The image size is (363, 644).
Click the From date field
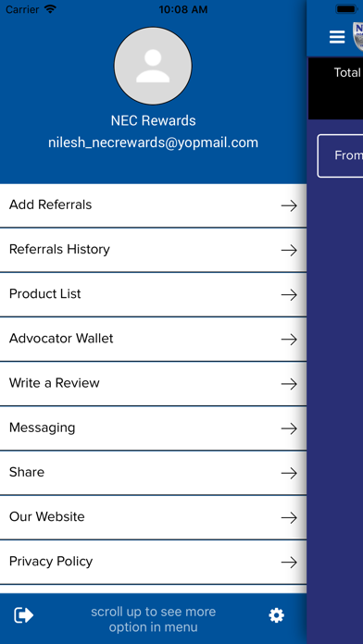tap(341, 155)
